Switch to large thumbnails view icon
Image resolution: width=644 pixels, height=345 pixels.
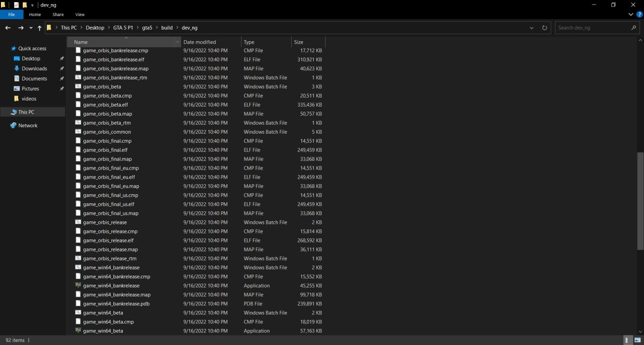coord(637,340)
